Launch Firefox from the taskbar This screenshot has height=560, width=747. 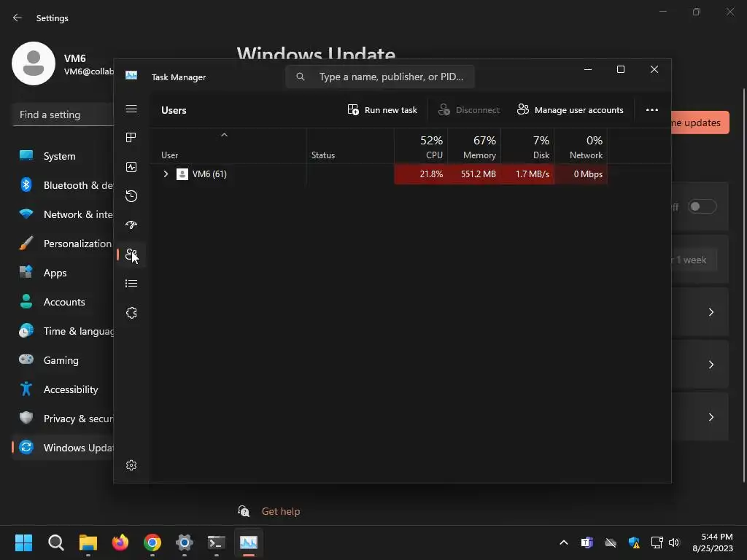click(x=120, y=542)
